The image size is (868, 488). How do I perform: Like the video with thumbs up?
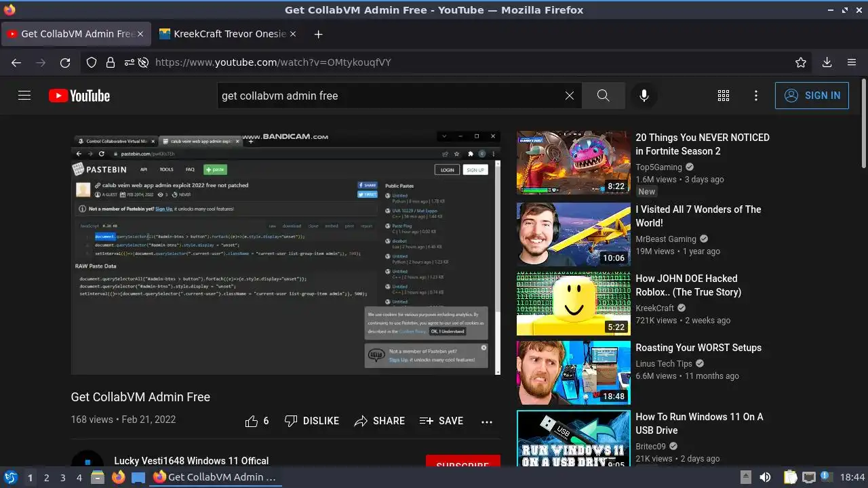point(257,421)
